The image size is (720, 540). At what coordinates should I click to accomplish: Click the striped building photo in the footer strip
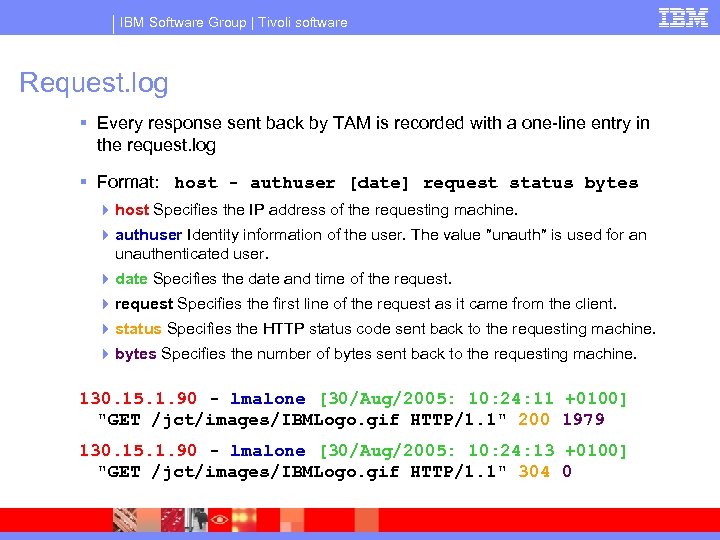coord(124,520)
